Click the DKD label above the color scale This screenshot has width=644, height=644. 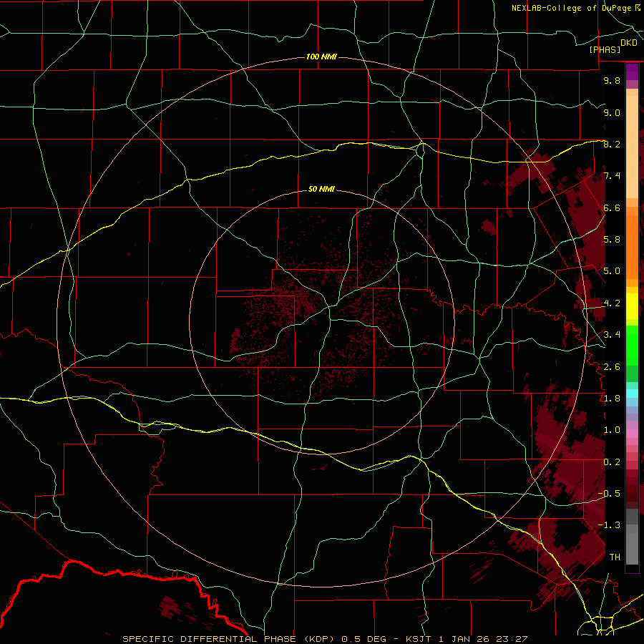629,43
